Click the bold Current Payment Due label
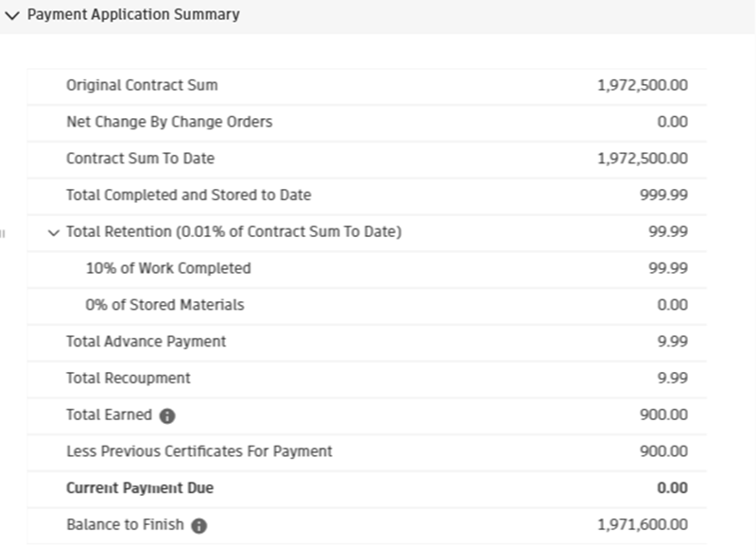Screen dimensions: 756x559 coord(140,488)
